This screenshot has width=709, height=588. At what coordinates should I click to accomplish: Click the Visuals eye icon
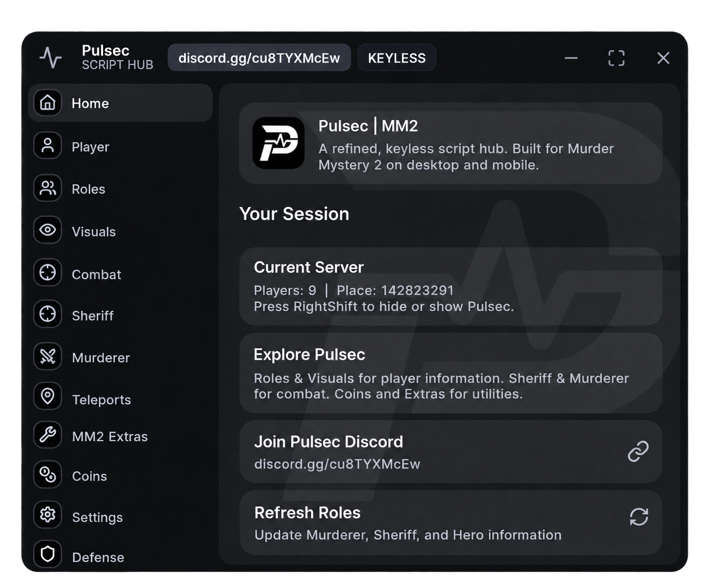point(48,230)
